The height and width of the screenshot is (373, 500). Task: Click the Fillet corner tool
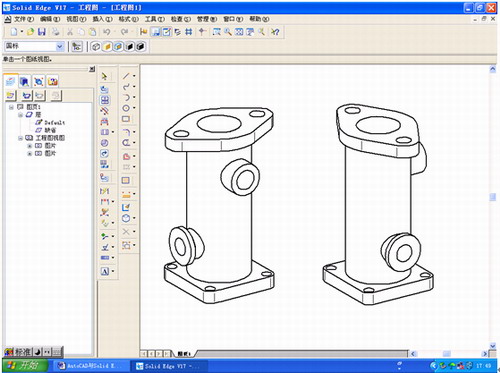(x=126, y=132)
